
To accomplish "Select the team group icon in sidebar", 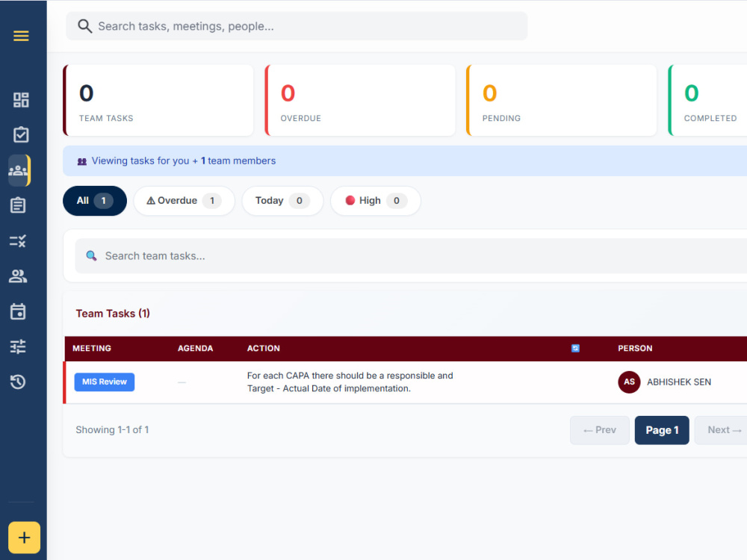I will [19, 170].
